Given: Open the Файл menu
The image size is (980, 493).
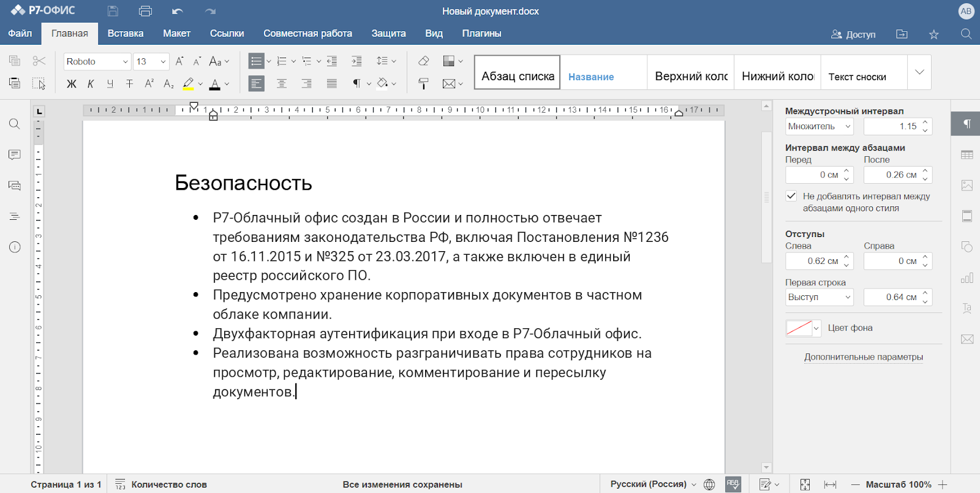Looking at the screenshot, I should (20, 34).
